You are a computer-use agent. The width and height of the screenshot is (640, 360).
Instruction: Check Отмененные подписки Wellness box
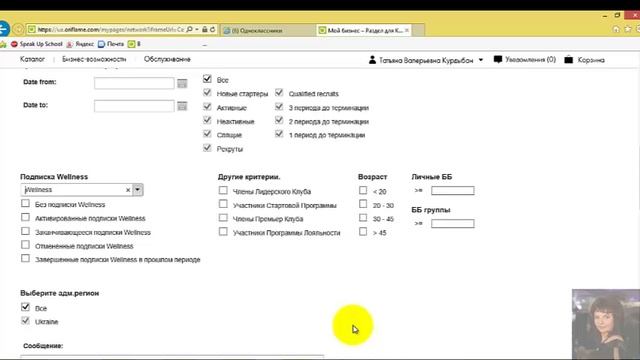25,244
